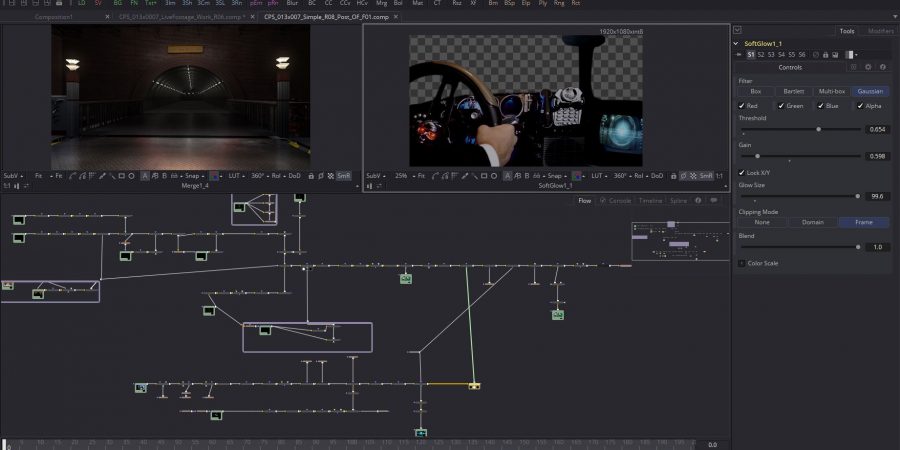Add a Merge node via Mrg button
900x450 pixels.
coord(381,4)
